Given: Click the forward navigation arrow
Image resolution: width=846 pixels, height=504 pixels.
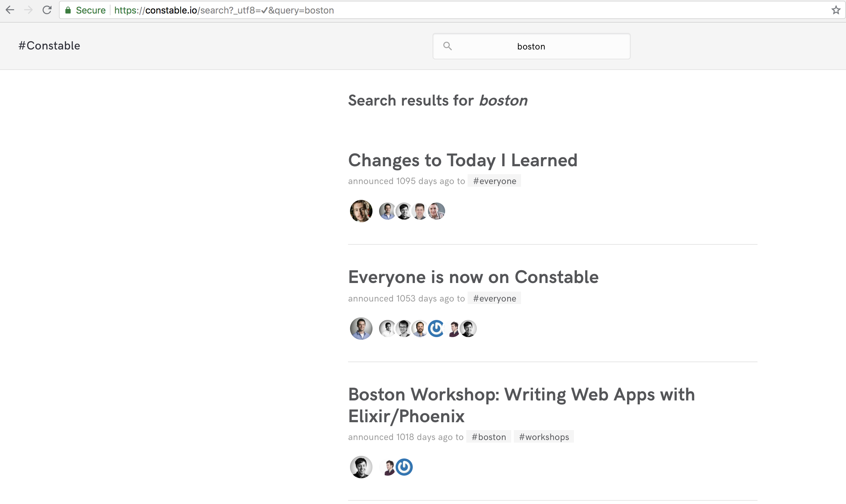Looking at the screenshot, I should coord(28,10).
